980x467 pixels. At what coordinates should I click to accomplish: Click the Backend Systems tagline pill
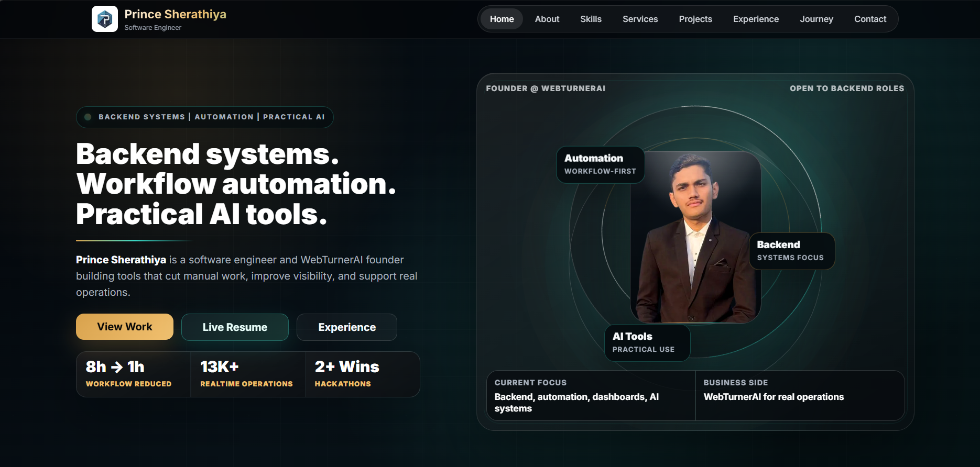click(205, 117)
